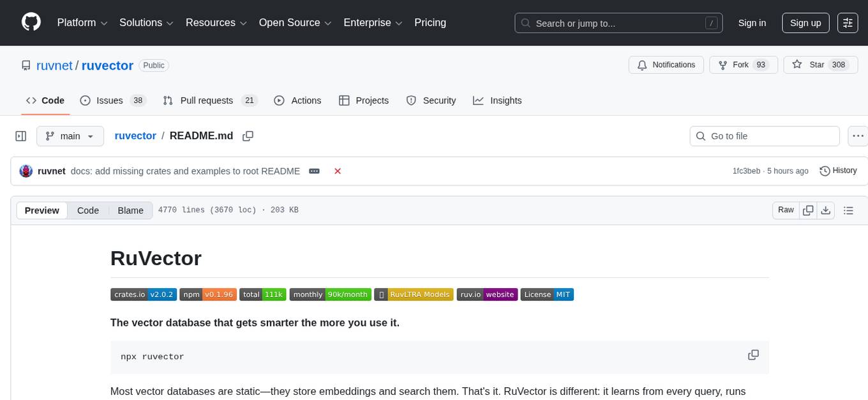Open the commit History
The height and width of the screenshot is (400, 868).
tap(838, 171)
